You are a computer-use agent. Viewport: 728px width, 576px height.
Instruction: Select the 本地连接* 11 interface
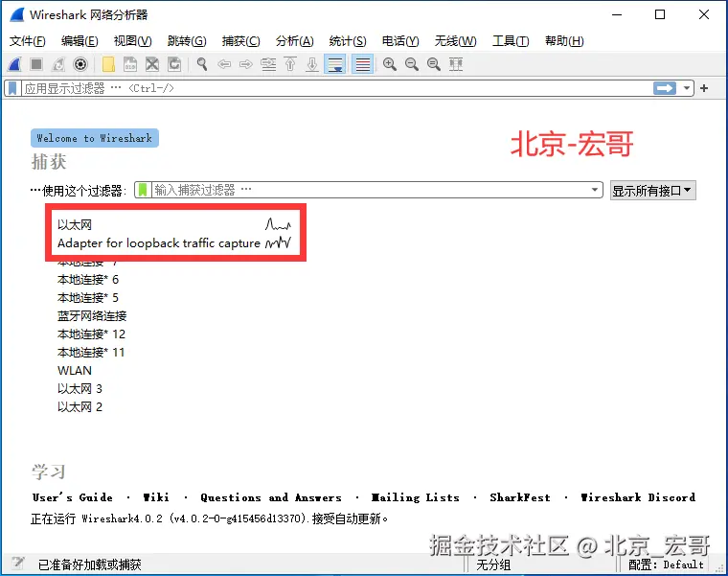coord(91,353)
